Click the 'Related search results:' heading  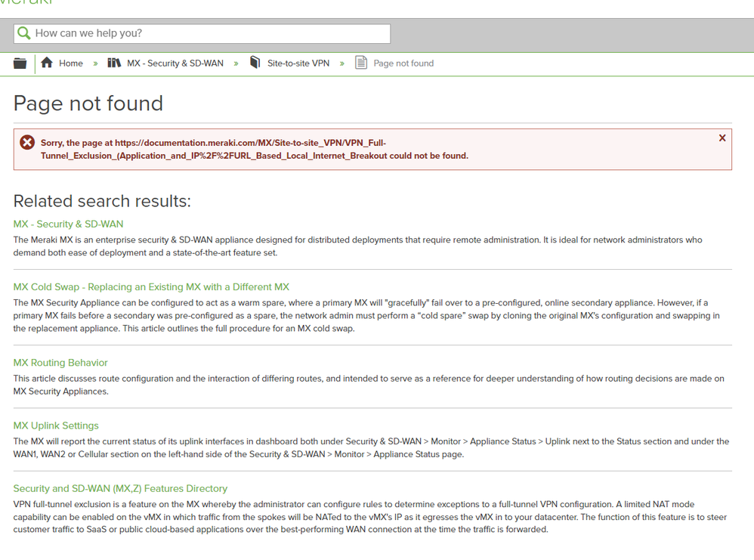102,201
